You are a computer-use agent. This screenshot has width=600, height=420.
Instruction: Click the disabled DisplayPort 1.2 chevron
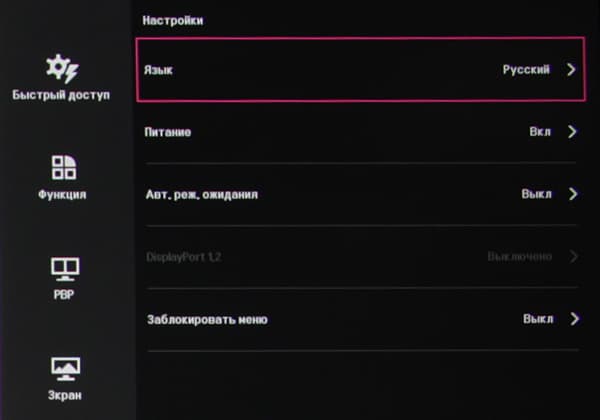pyautogui.click(x=573, y=257)
